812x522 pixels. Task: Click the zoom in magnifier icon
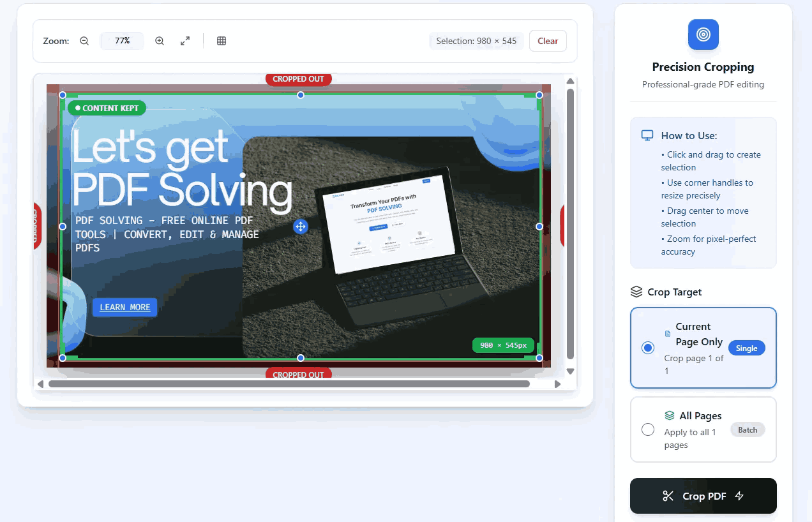tap(160, 41)
